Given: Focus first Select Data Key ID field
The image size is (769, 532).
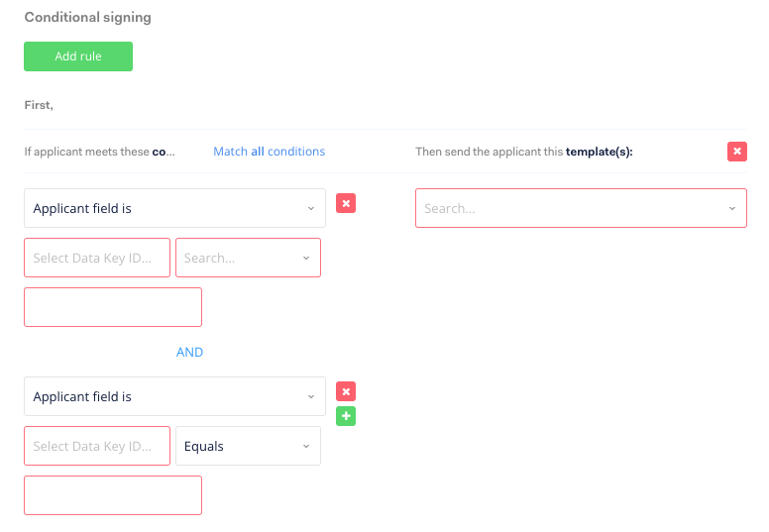Looking at the screenshot, I should coord(97,258).
